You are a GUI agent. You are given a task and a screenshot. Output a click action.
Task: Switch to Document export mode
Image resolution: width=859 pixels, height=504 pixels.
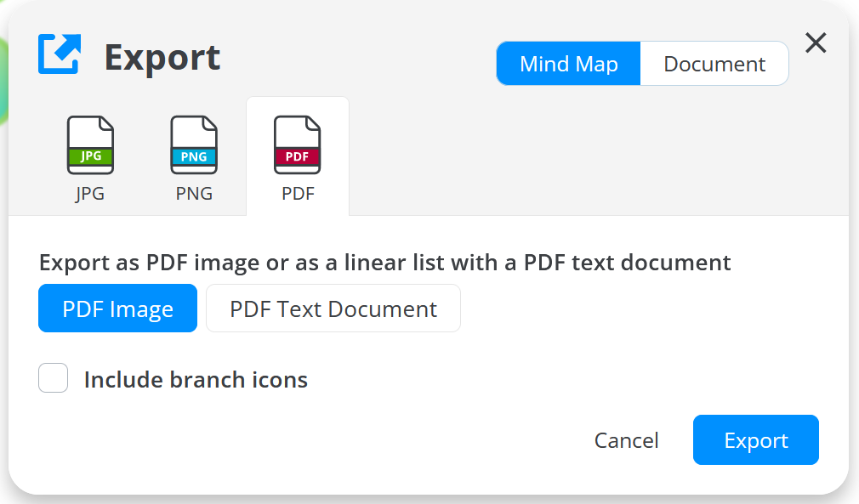(714, 64)
